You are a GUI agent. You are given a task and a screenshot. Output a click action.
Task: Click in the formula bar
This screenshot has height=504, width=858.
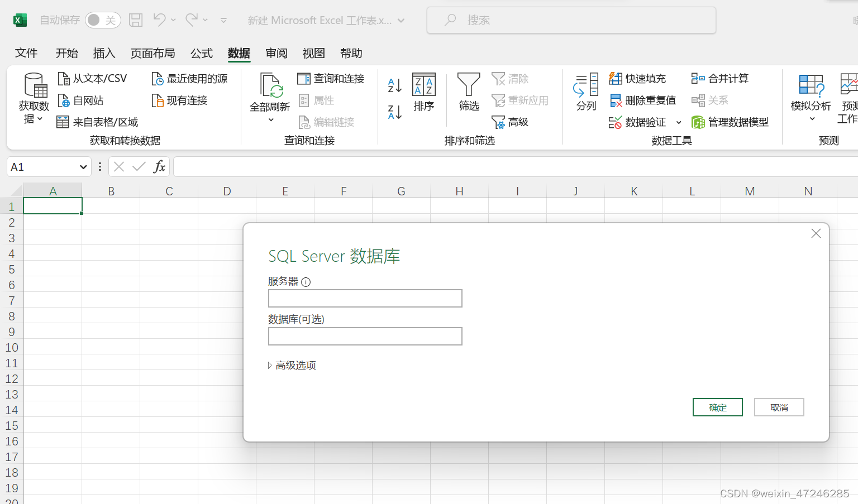click(516, 167)
